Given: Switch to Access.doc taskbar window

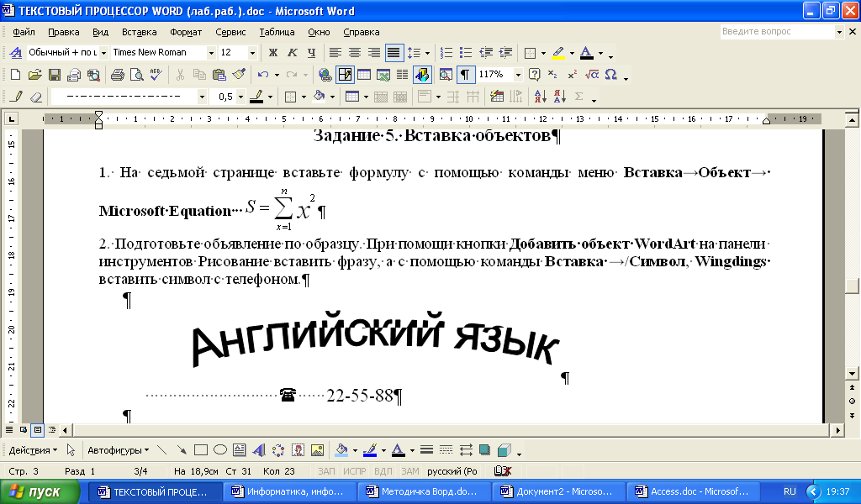Looking at the screenshot, I should [x=694, y=491].
